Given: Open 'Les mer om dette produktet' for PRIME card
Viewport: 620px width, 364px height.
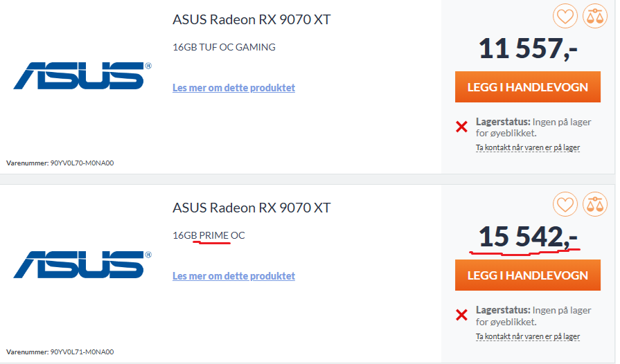Looking at the screenshot, I should (233, 276).
